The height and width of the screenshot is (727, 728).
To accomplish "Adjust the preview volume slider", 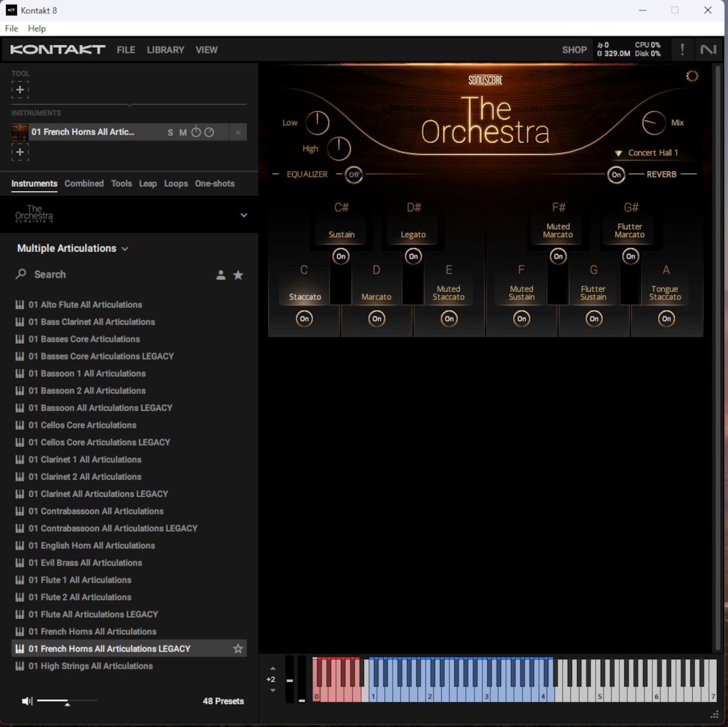I will click(x=67, y=701).
